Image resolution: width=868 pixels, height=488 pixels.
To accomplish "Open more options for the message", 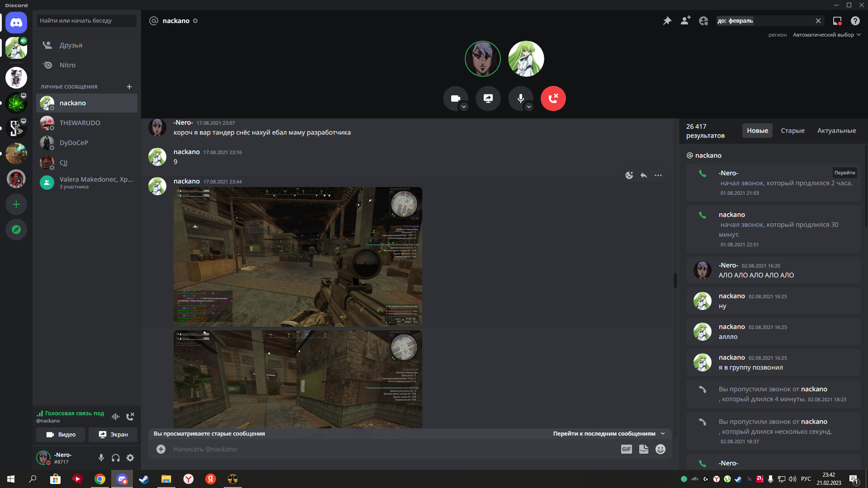I will 658,175.
